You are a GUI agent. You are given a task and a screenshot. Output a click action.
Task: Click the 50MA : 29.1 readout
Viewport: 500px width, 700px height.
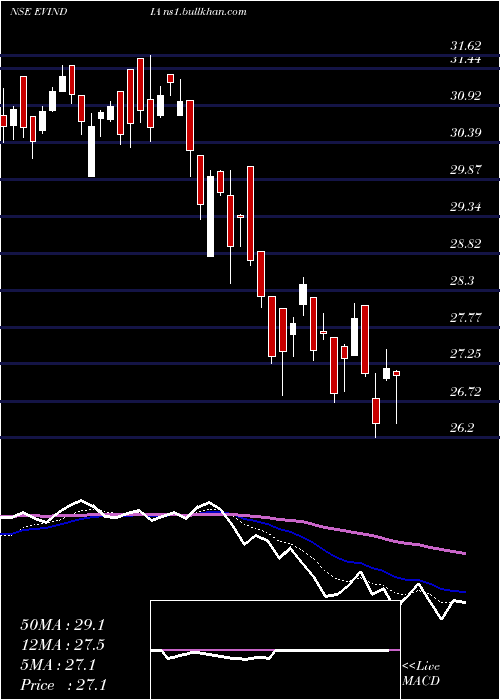click(x=62, y=625)
